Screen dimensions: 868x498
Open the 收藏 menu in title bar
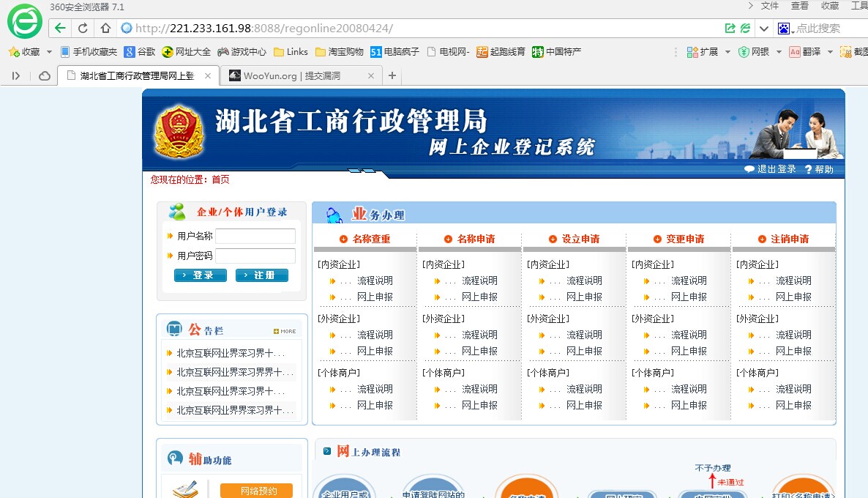tap(830, 6)
